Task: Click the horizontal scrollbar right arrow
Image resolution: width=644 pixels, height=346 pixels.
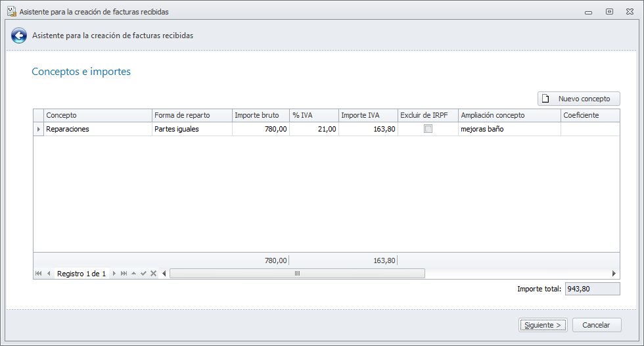Action: [x=614, y=274]
